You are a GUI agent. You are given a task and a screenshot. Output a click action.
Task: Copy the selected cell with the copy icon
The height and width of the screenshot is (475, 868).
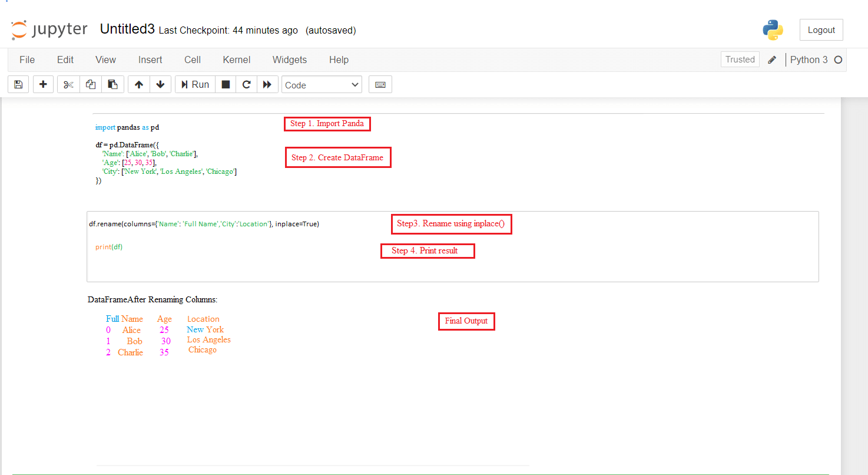pyautogui.click(x=90, y=84)
